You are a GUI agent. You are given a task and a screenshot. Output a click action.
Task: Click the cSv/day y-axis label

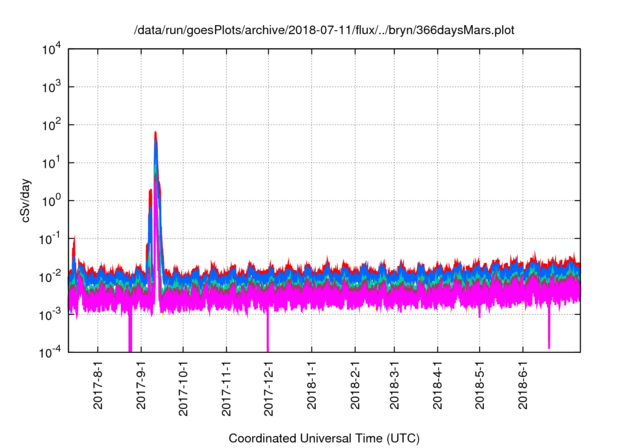(32, 200)
